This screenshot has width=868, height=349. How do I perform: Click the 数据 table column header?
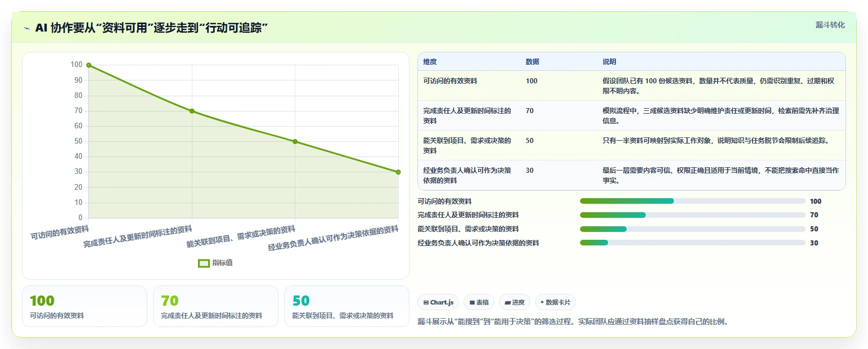click(x=533, y=62)
